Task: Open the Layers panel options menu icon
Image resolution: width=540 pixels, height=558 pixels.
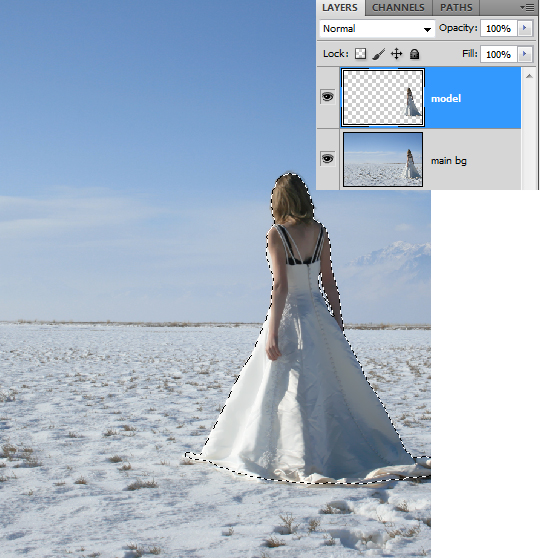Action: (527, 7)
